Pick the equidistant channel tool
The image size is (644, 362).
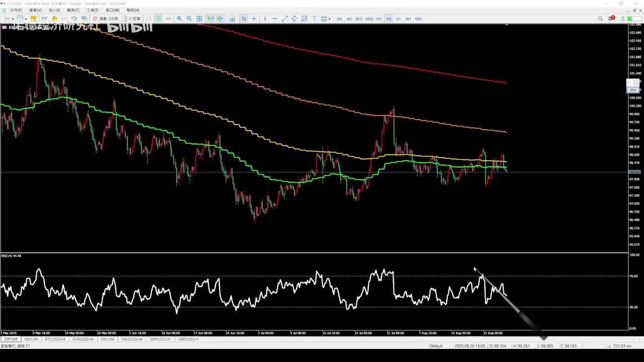[294, 19]
